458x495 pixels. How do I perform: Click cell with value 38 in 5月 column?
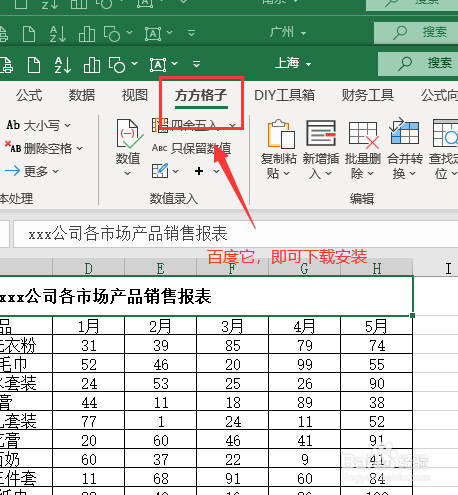(376, 402)
